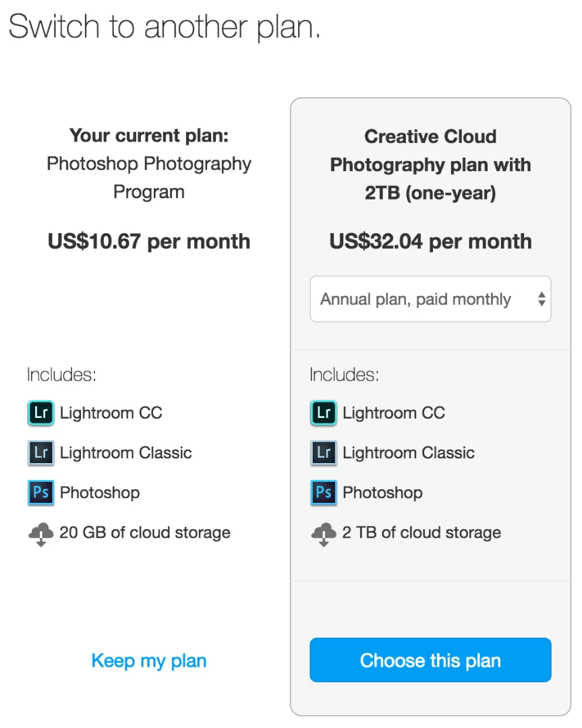Click the '20 GB of cloud storage' text
Image resolution: width=582 pixels, height=728 pixels.
pyautogui.click(x=145, y=533)
